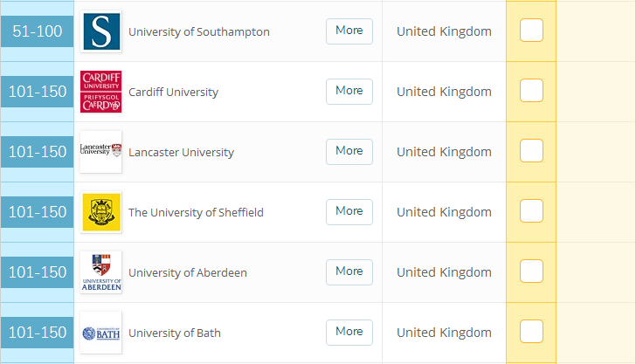Check the University of Bath checkbox
This screenshot has width=636, height=364.
531,332
